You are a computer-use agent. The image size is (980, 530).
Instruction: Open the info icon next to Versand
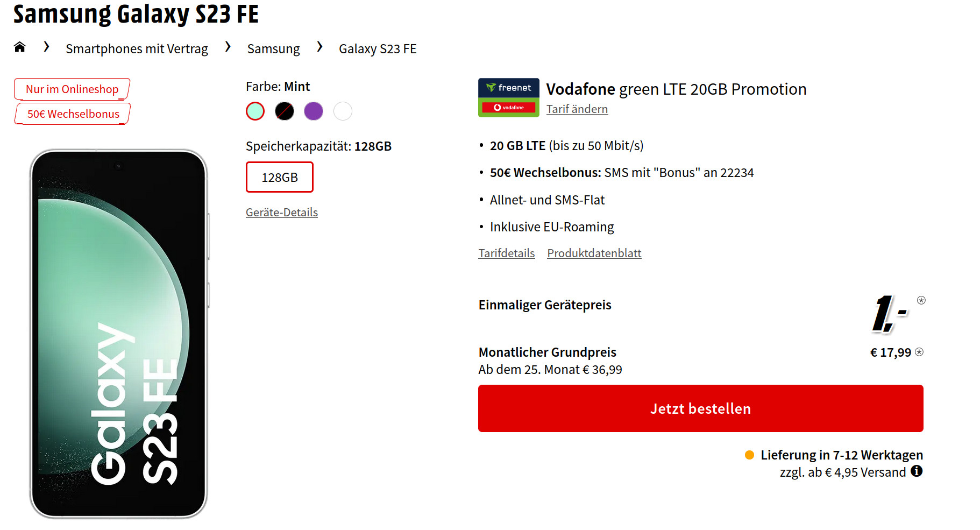pyautogui.click(x=918, y=472)
